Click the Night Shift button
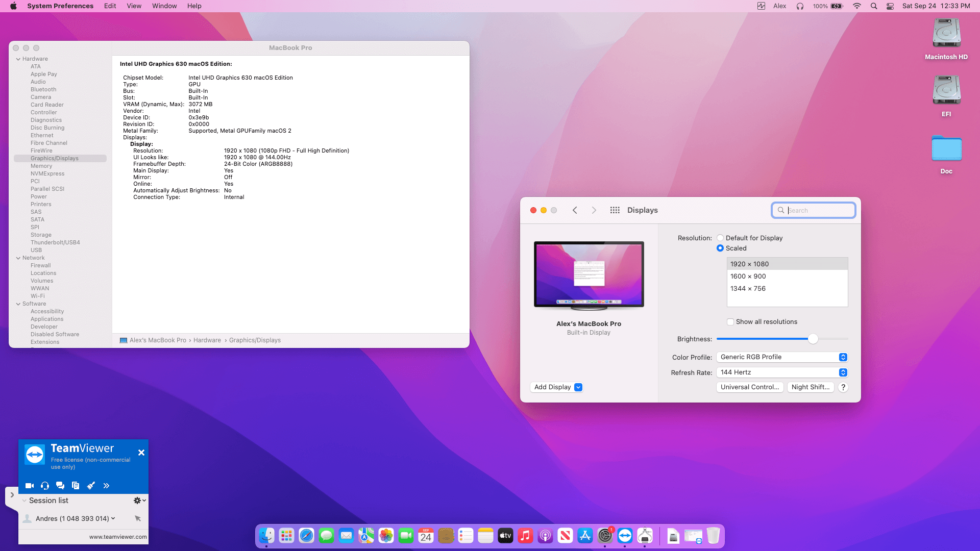The height and width of the screenshot is (551, 980). 811,387
